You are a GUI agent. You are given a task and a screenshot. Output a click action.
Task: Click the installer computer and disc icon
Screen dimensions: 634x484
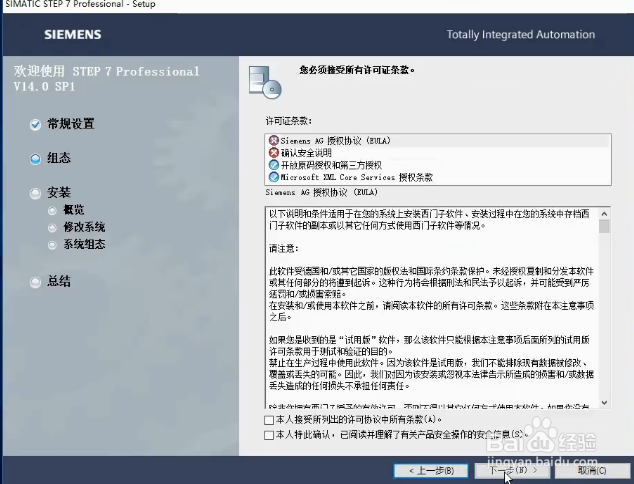pos(265,82)
